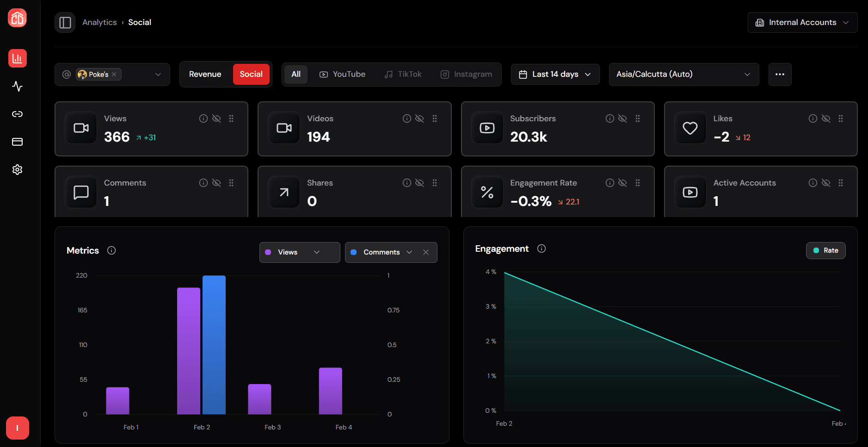Click the Subscribers card drag handle
The image size is (868, 447).
[x=638, y=118]
